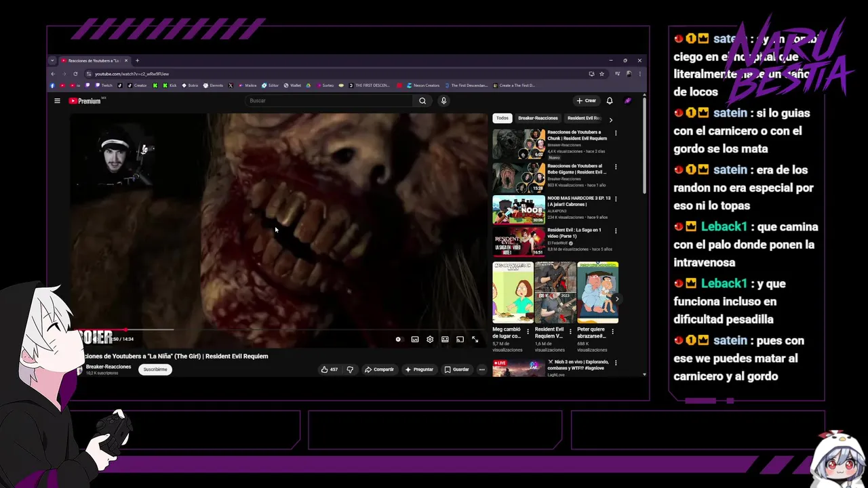
Task: Open the Editor bookmark
Action: coord(271,85)
